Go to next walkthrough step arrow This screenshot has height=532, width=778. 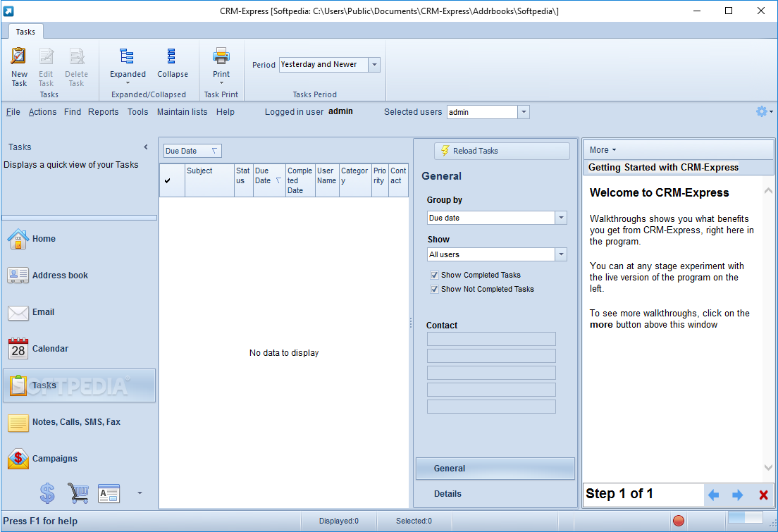pyautogui.click(x=738, y=495)
